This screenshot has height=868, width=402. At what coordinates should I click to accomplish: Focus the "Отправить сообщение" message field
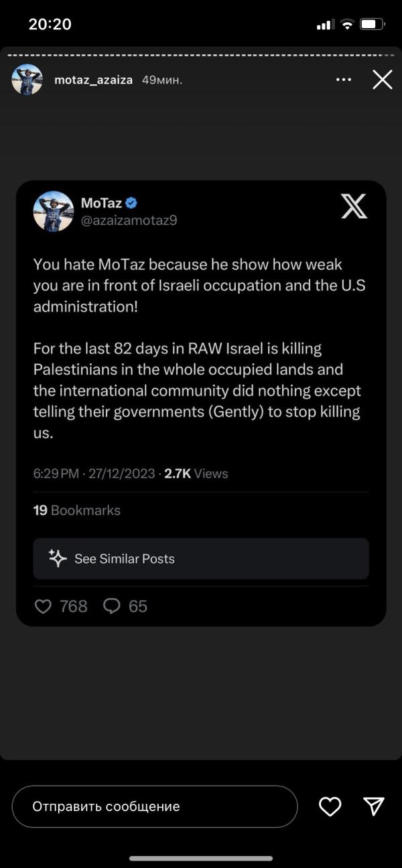[154, 806]
